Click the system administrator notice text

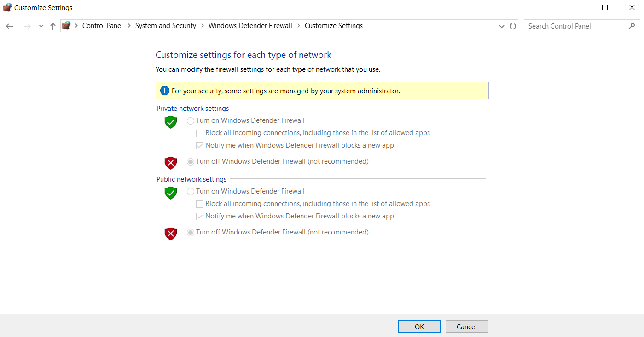[286, 91]
